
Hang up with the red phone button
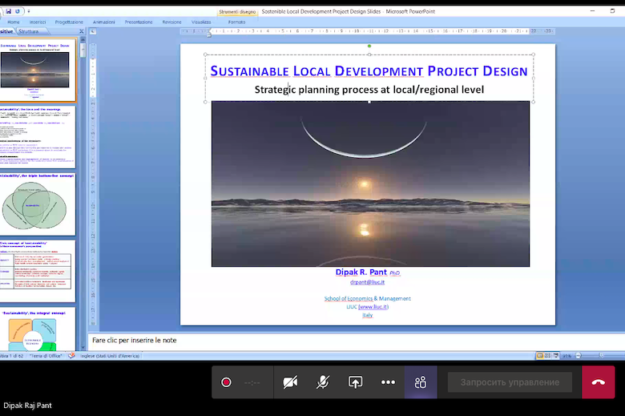pyautogui.click(x=598, y=382)
